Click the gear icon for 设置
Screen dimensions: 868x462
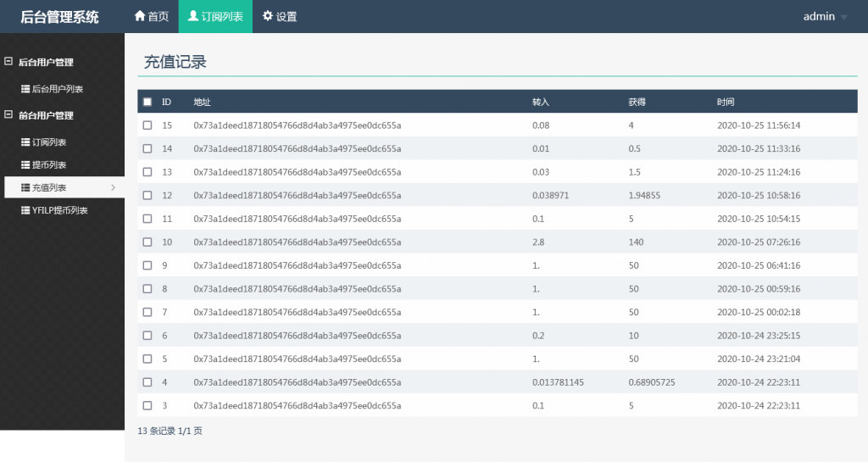click(268, 16)
